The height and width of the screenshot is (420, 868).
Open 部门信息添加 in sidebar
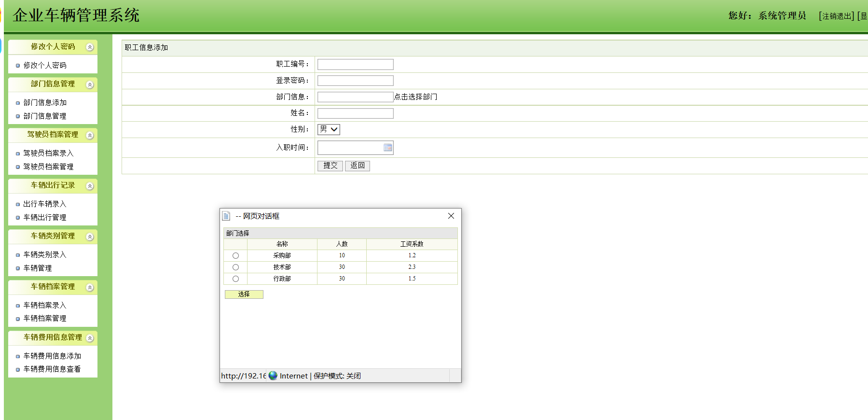click(x=45, y=102)
